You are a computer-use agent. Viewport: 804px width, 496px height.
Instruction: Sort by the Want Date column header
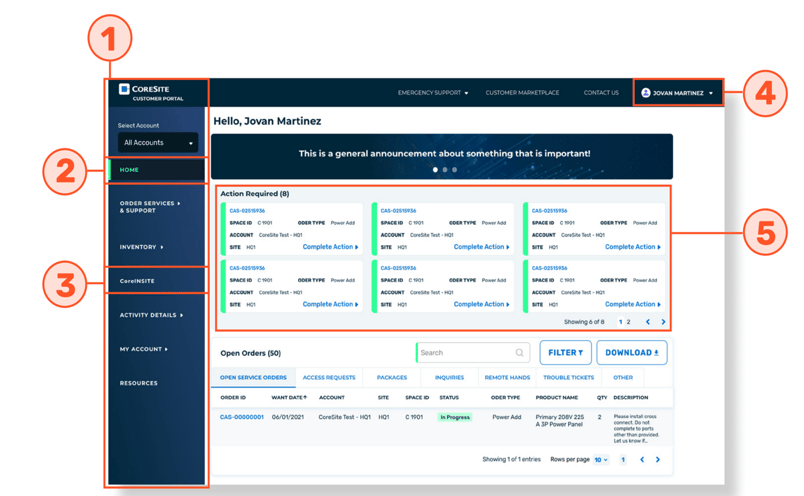(x=289, y=398)
